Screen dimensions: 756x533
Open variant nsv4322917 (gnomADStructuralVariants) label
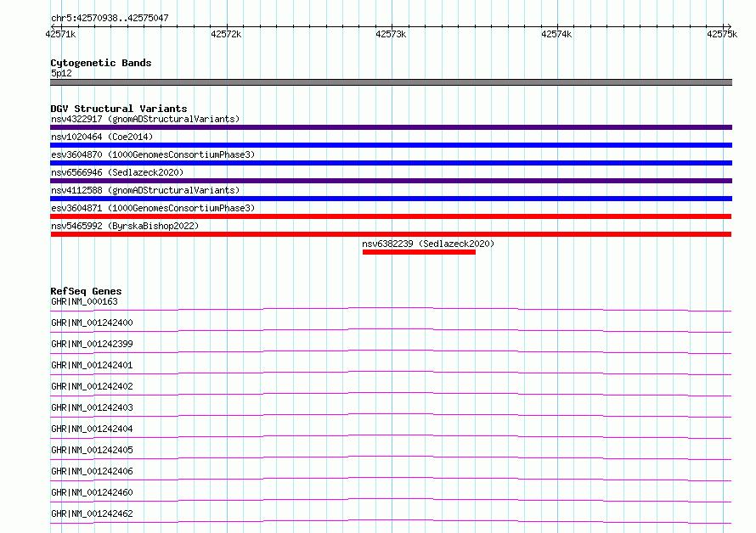coord(145,119)
